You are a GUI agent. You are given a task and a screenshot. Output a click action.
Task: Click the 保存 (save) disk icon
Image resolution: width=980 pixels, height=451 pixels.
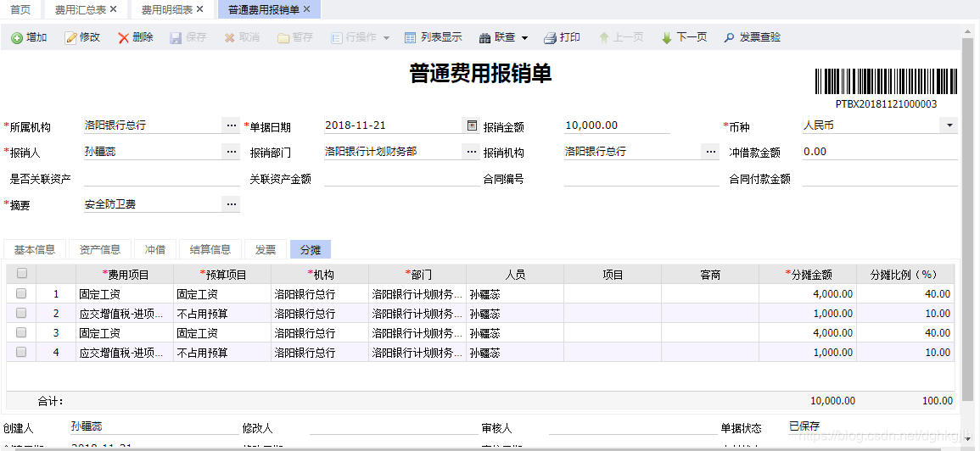pos(176,38)
